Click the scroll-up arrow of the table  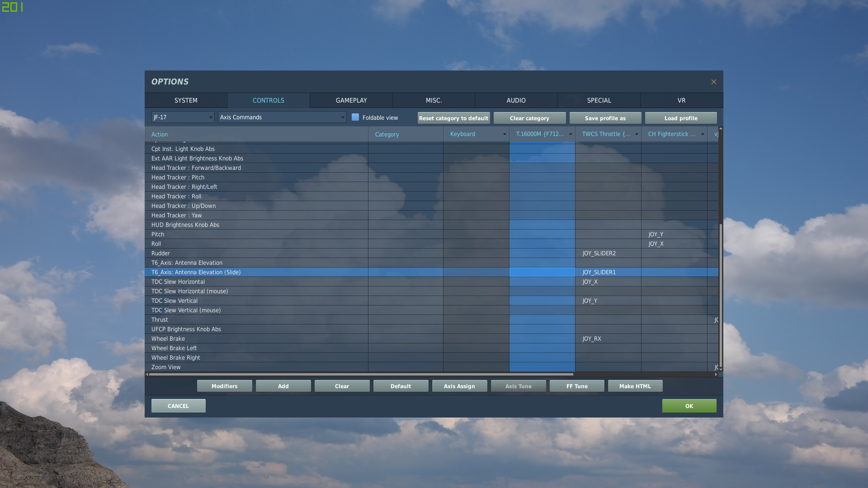click(721, 129)
